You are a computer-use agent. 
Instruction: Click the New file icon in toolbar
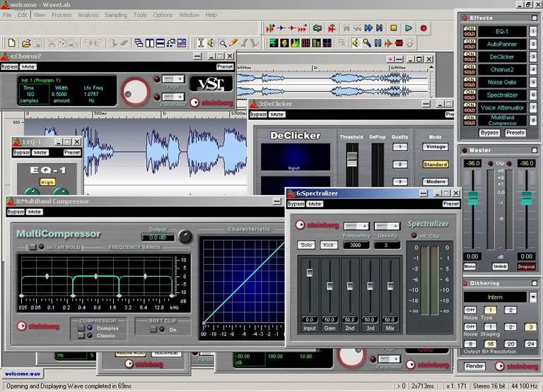pyautogui.click(x=12, y=43)
